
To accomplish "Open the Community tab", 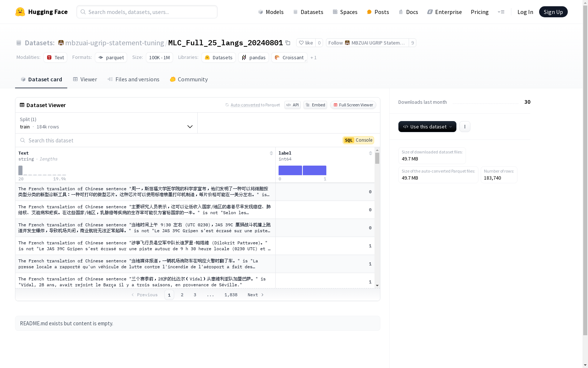I will (x=189, y=79).
